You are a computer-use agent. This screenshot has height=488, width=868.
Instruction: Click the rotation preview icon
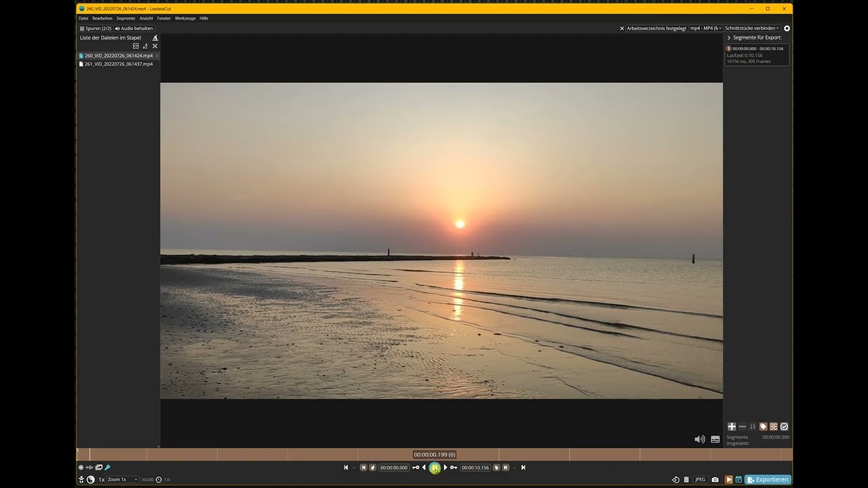click(675, 480)
